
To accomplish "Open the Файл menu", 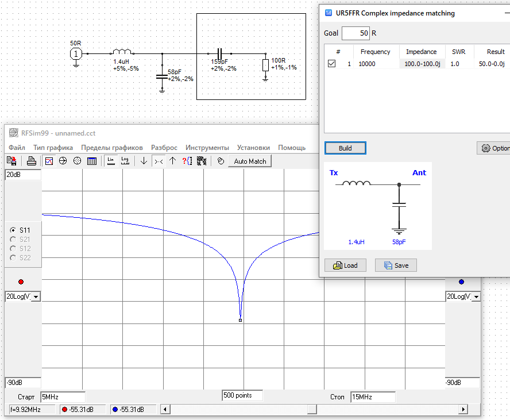I will coord(17,148).
